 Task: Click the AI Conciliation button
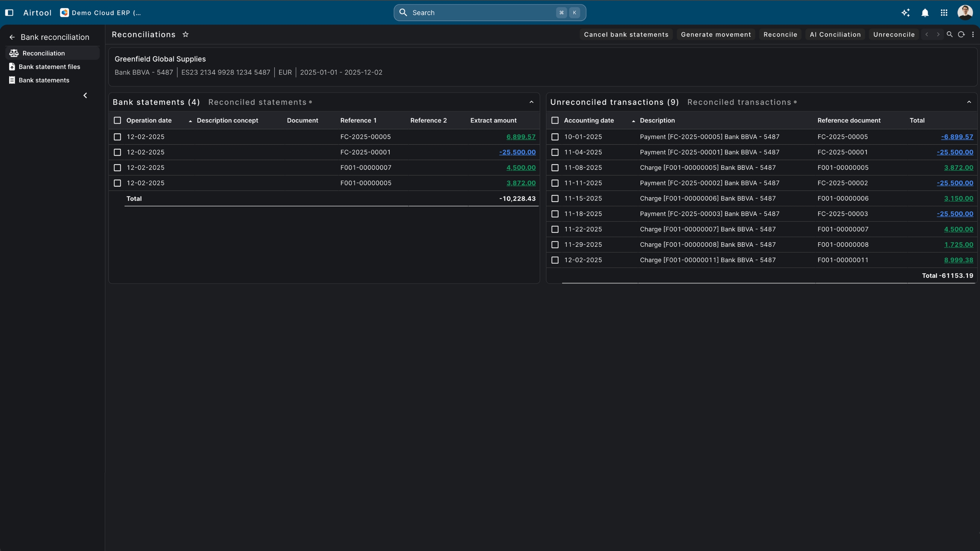(x=835, y=34)
